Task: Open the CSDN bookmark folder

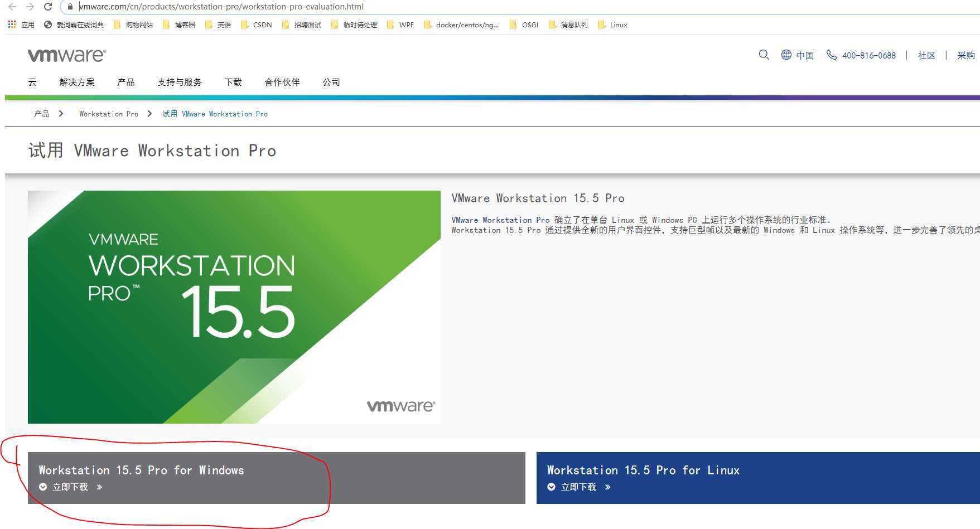Action: 256,25
